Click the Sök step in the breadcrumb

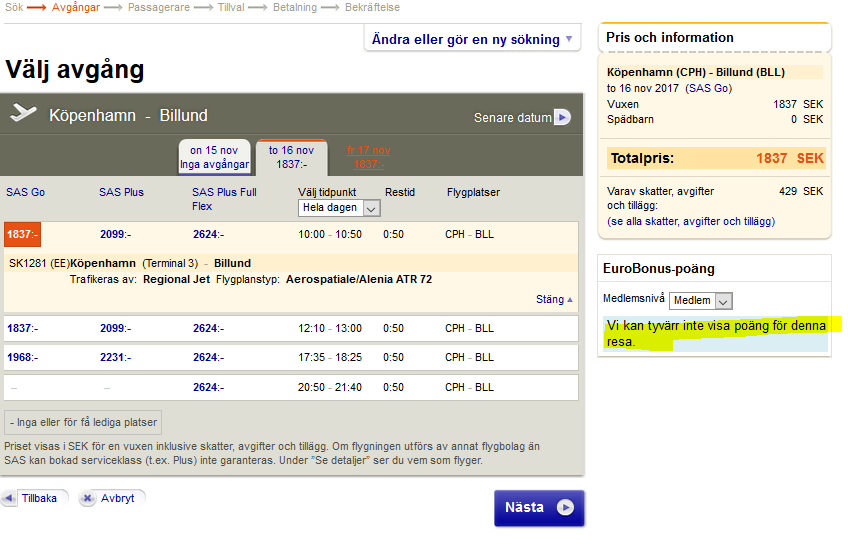click(14, 8)
